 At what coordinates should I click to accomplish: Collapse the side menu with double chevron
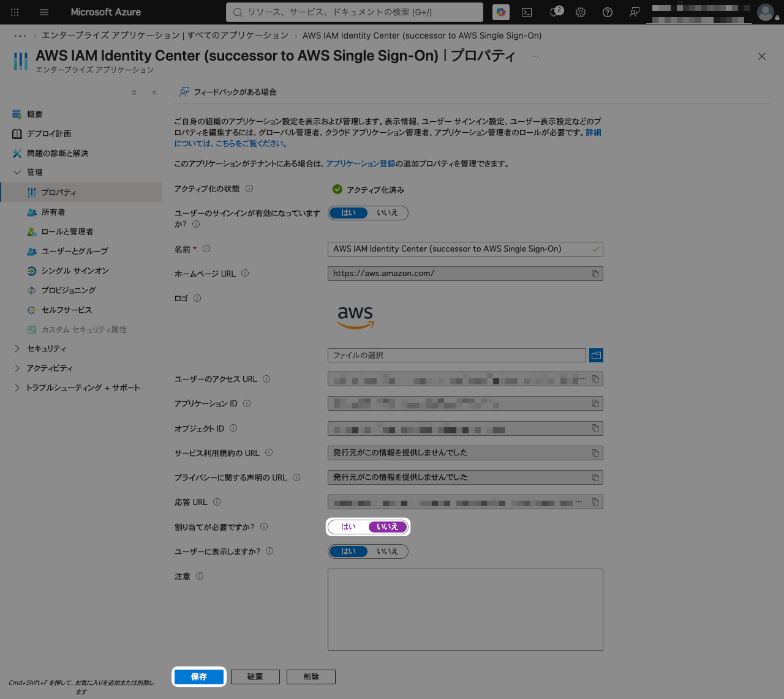[155, 92]
